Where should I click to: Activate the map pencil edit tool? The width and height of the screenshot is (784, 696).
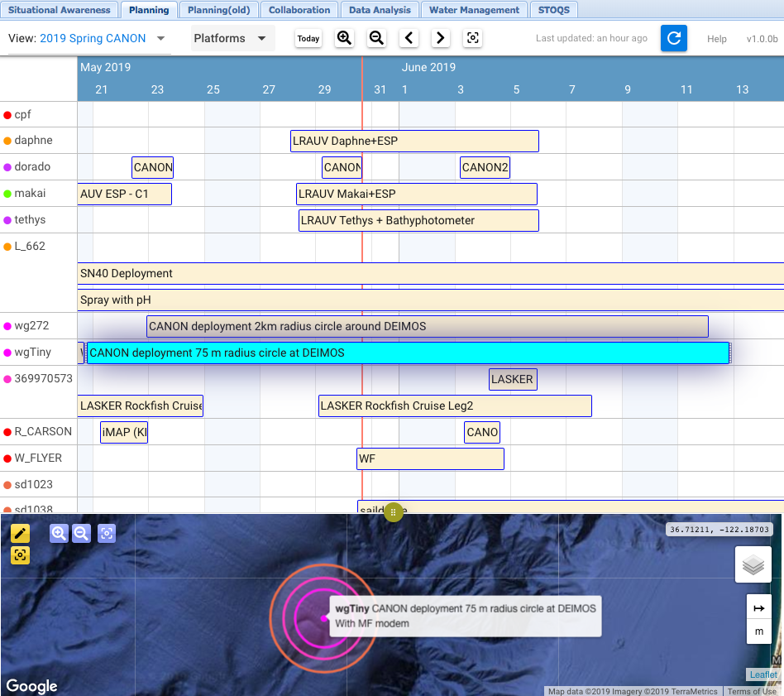[x=21, y=533]
